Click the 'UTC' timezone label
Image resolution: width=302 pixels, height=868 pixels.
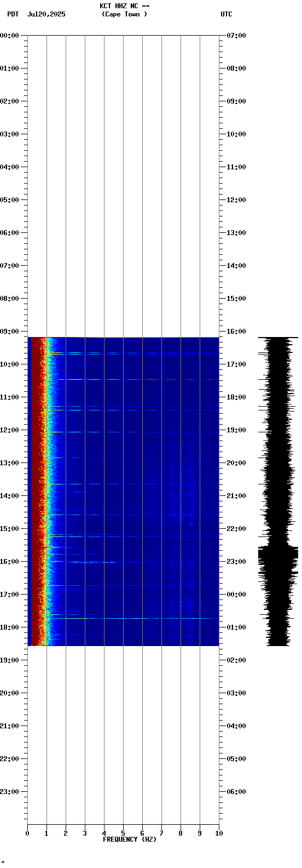(x=226, y=14)
